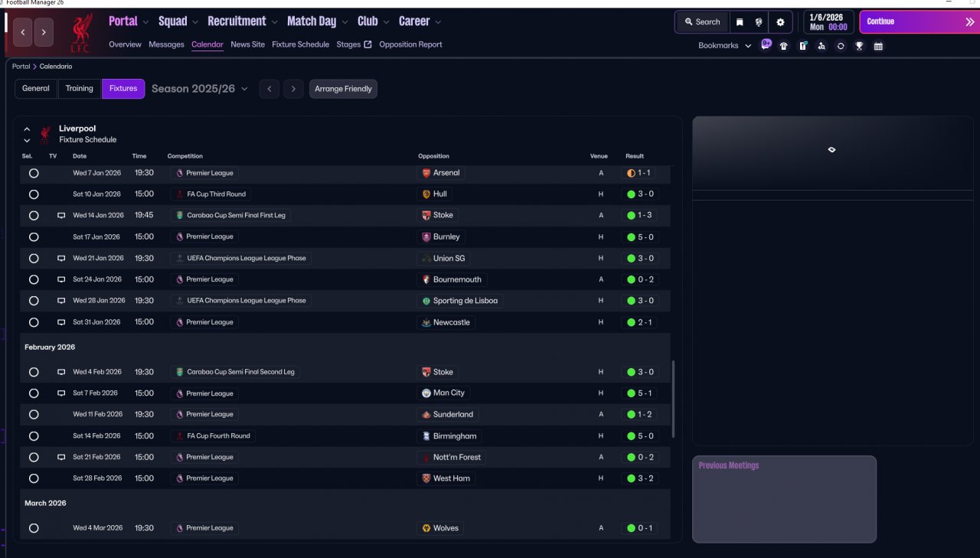Click the West Ham club badge

click(x=426, y=478)
